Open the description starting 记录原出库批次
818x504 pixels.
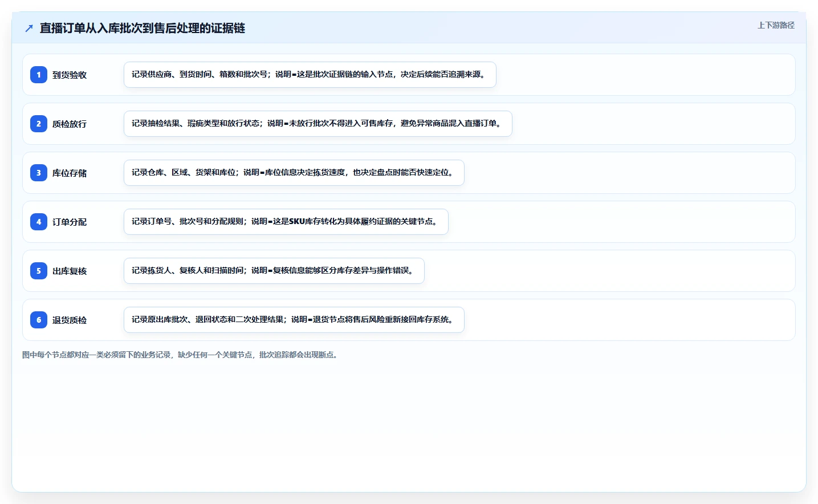coord(294,320)
